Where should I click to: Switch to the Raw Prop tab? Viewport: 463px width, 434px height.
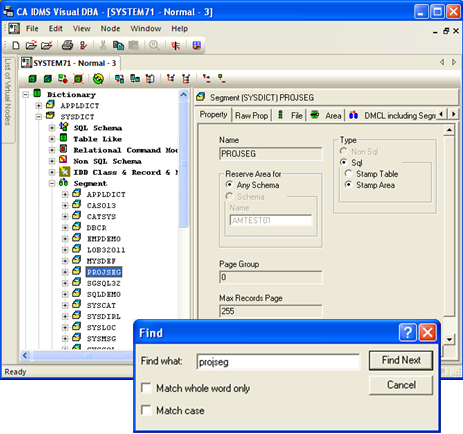point(251,116)
